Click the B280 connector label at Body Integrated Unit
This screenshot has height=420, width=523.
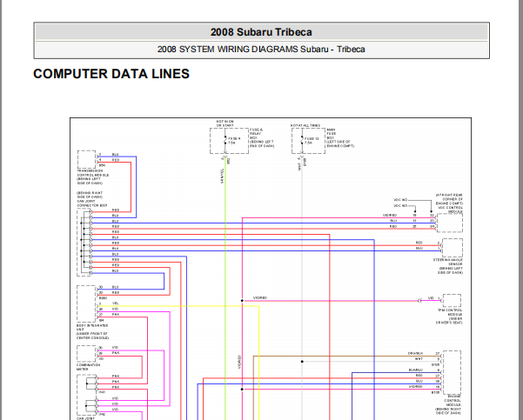click(x=103, y=298)
